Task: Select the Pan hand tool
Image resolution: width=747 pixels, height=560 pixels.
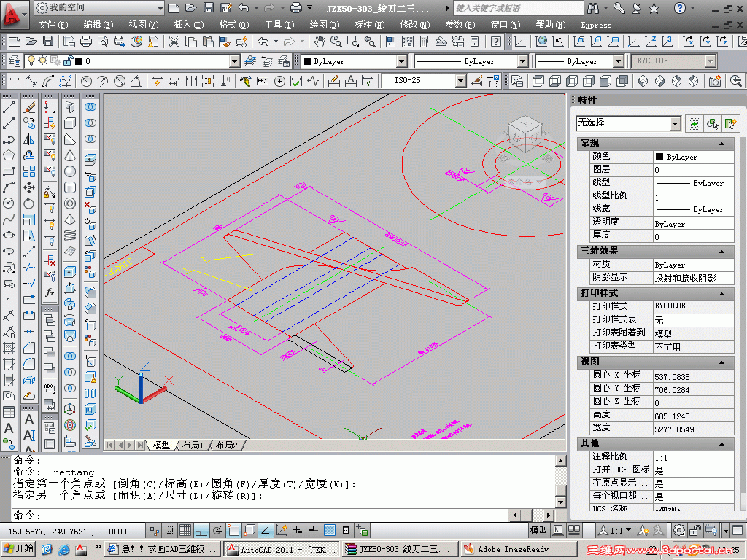Action: [320, 42]
